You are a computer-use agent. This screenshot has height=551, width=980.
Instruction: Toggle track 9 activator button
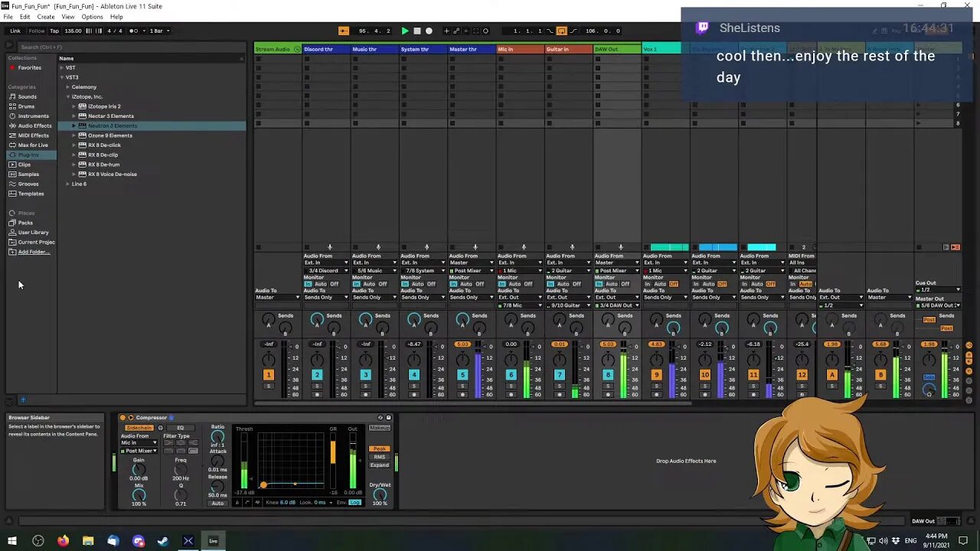[x=656, y=375]
